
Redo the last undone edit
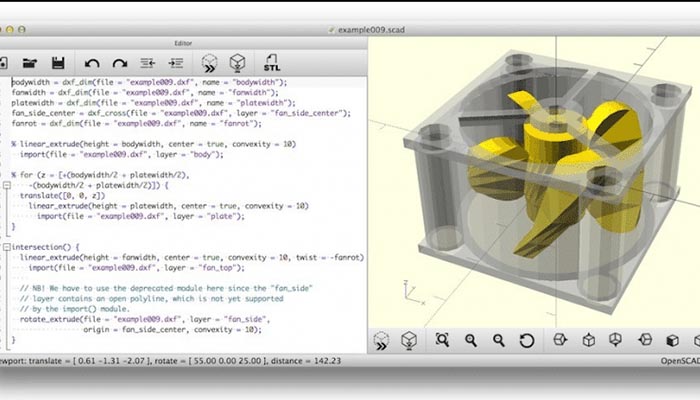click(120, 62)
